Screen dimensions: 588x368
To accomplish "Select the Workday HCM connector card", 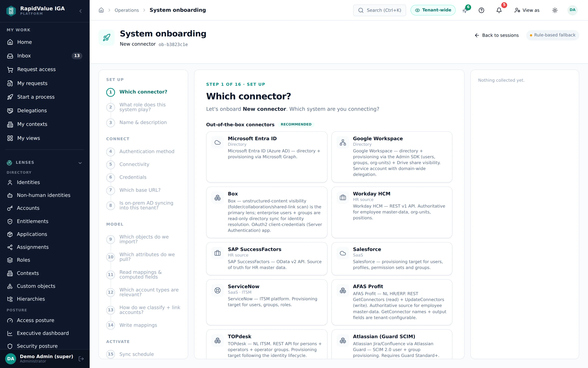I will click(392, 212).
